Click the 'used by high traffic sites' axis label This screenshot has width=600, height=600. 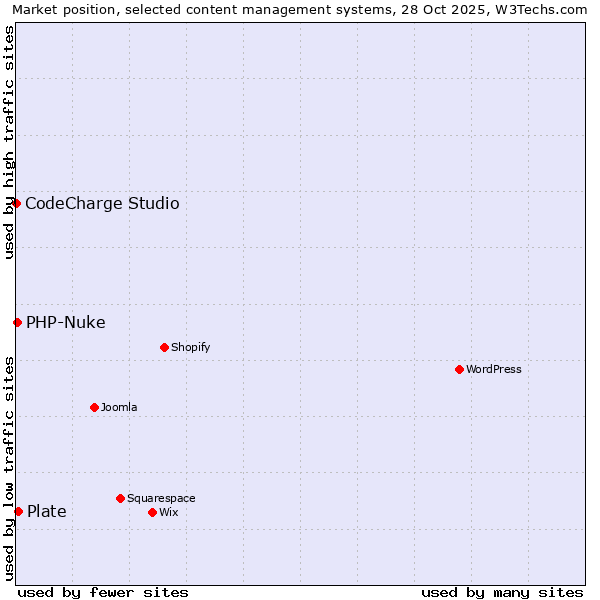click(x=9, y=142)
